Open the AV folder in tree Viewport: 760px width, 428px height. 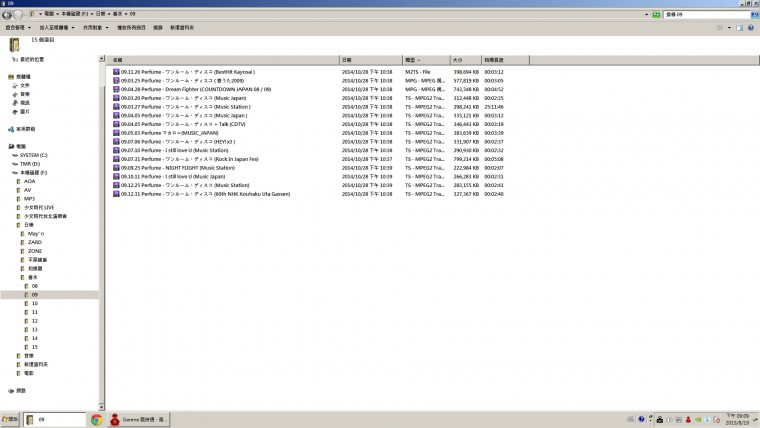pos(28,190)
